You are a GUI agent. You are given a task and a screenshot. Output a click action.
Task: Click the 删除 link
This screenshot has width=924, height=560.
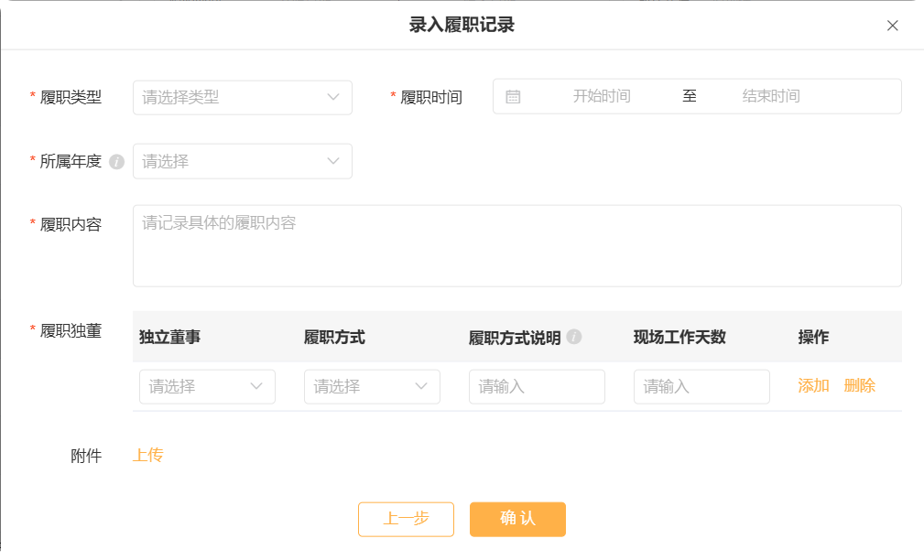tap(859, 386)
